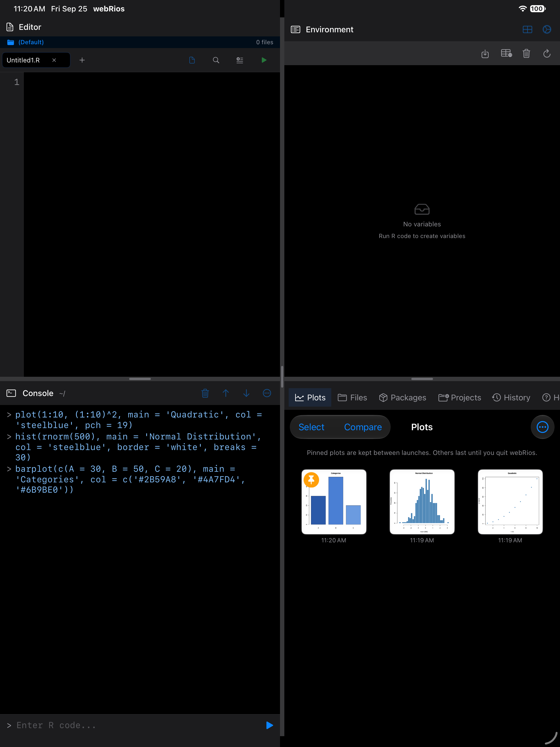The image size is (560, 747).
Task: Open settings gear in Environment header
Action: click(x=547, y=29)
